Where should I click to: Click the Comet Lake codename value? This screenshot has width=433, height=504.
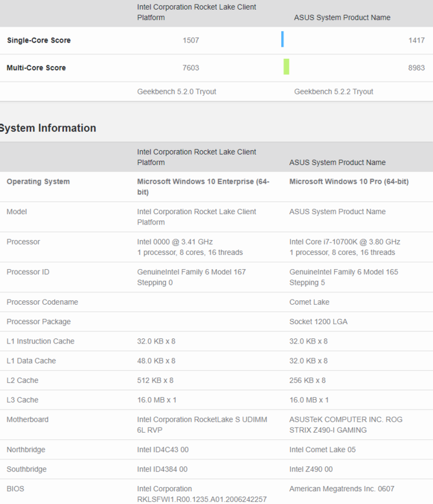pyautogui.click(x=309, y=302)
